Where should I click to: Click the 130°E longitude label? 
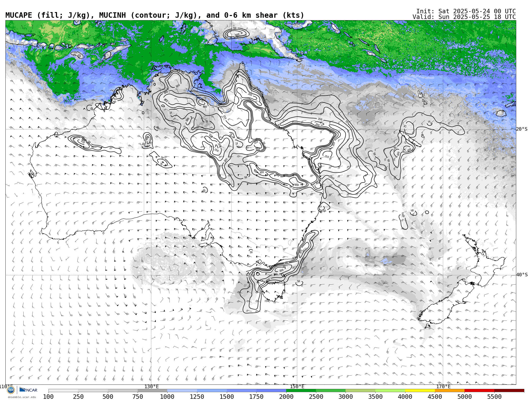[151, 387]
